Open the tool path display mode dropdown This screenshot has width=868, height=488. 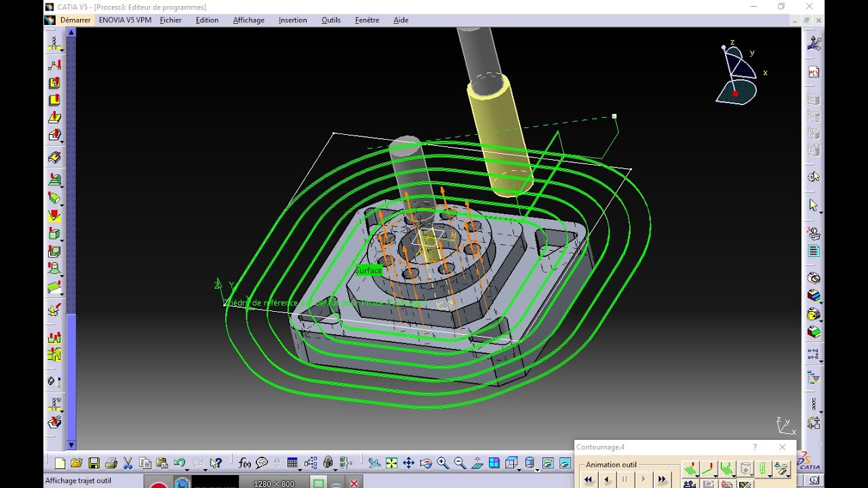[728, 469]
